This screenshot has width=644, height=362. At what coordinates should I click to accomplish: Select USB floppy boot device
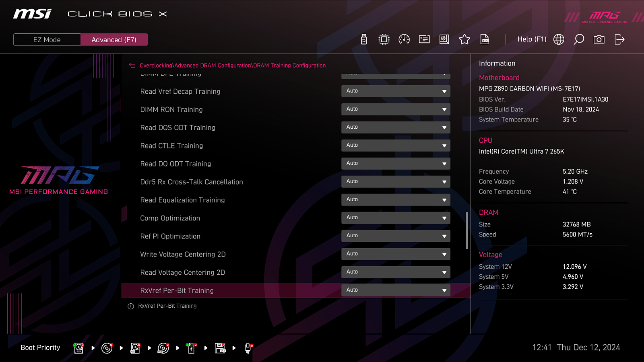(220, 348)
